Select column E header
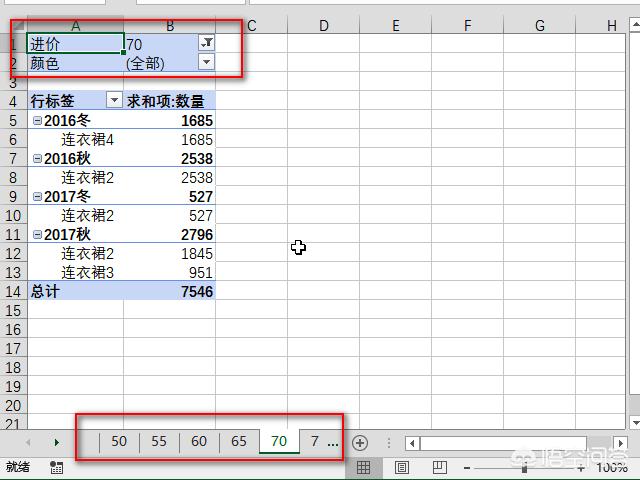640x480 pixels. point(396,26)
